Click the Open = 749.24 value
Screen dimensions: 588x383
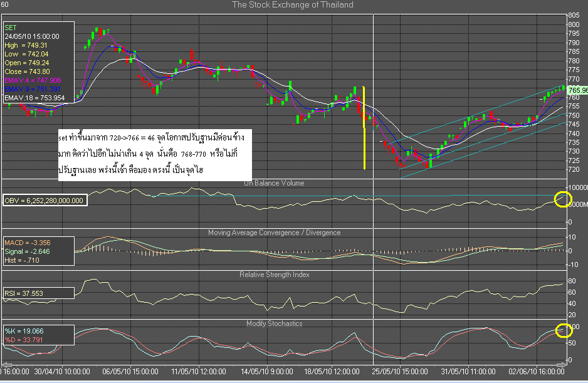(x=26, y=63)
